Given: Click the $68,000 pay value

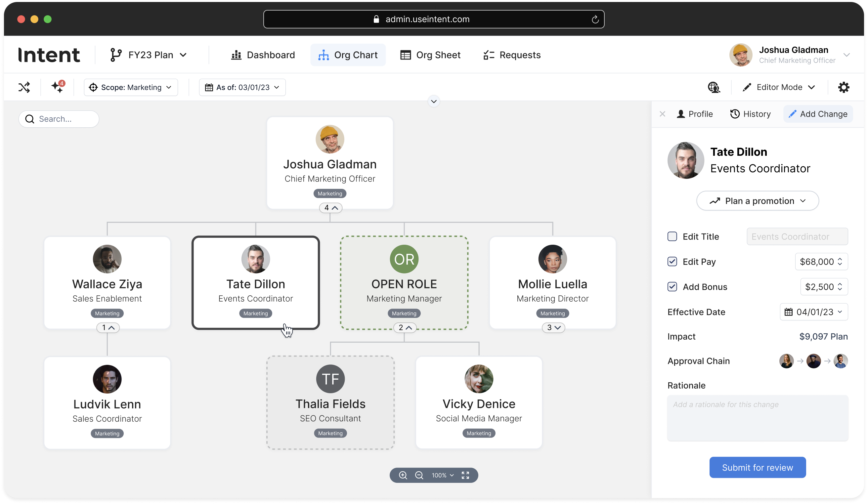Looking at the screenshot, I should tap(816, 262).
